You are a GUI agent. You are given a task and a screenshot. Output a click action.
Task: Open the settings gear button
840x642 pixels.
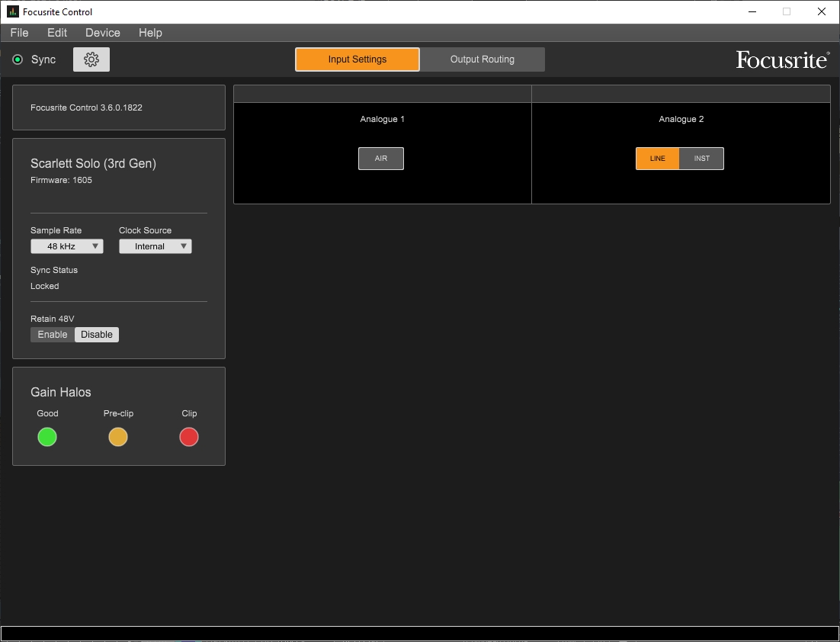91,59
